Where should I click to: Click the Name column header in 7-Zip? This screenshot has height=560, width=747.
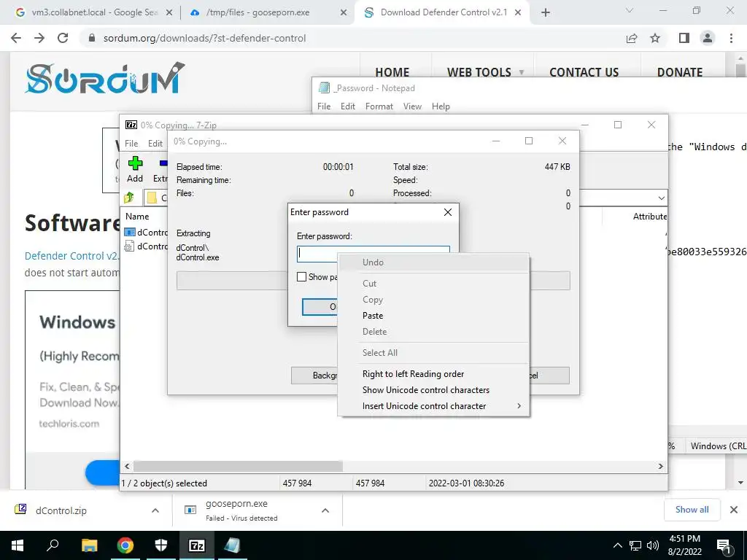137,216
